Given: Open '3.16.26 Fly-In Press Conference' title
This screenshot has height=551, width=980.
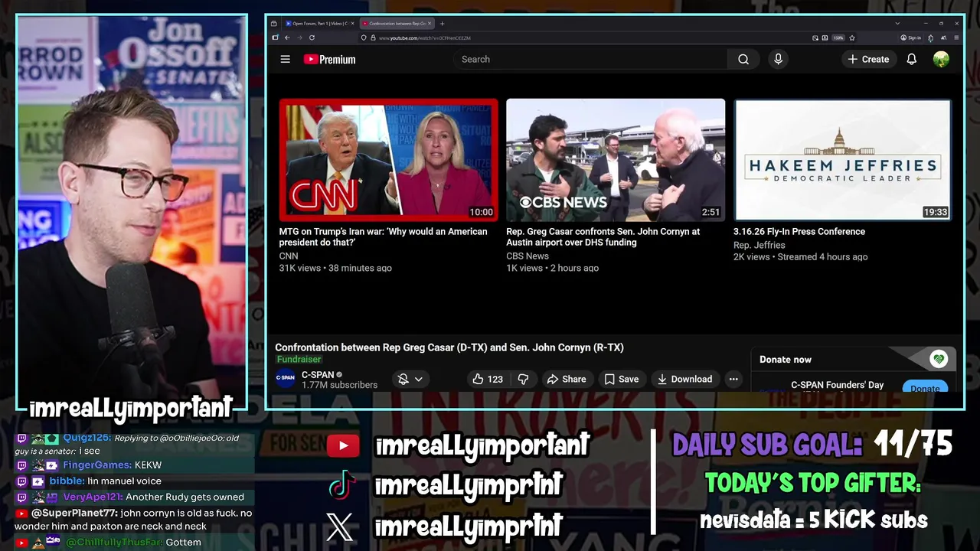Looking at the screenshot, I should point(799,231).
